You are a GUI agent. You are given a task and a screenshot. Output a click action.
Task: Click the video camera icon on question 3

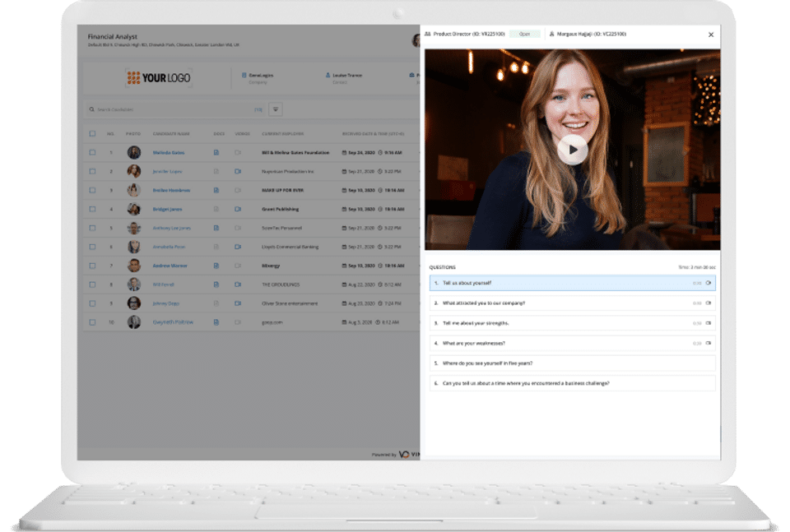(709, 323)
